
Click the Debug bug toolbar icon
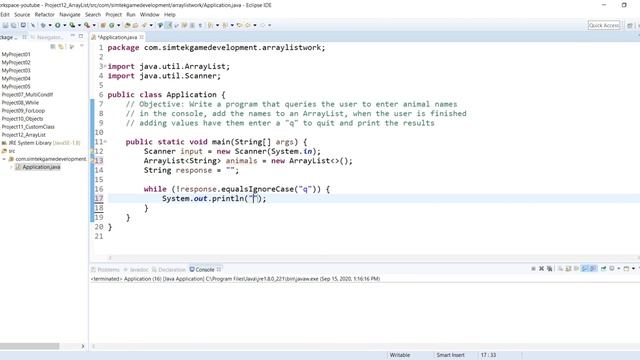coord(43,25)
